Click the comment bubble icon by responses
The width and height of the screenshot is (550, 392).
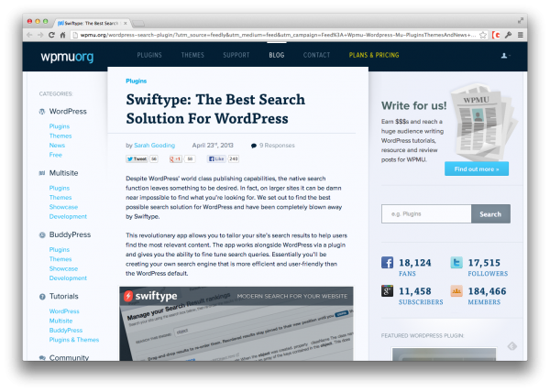(254, 146)
